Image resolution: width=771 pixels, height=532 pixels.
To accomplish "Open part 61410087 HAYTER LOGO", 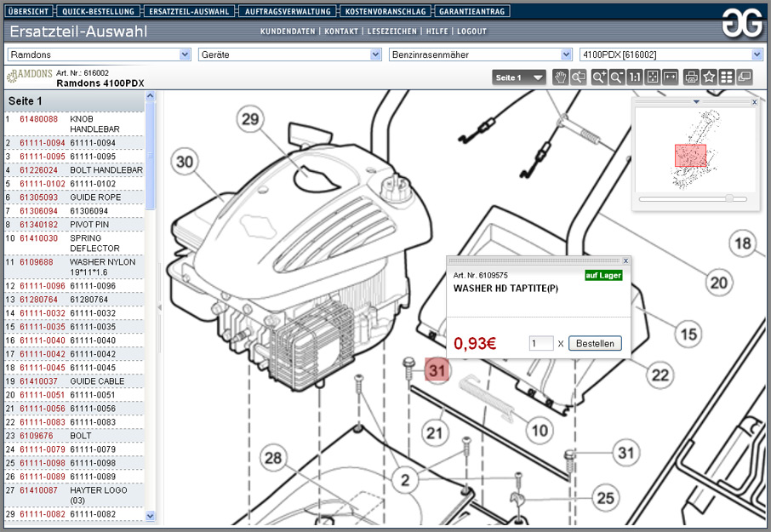I will point(75,495).
